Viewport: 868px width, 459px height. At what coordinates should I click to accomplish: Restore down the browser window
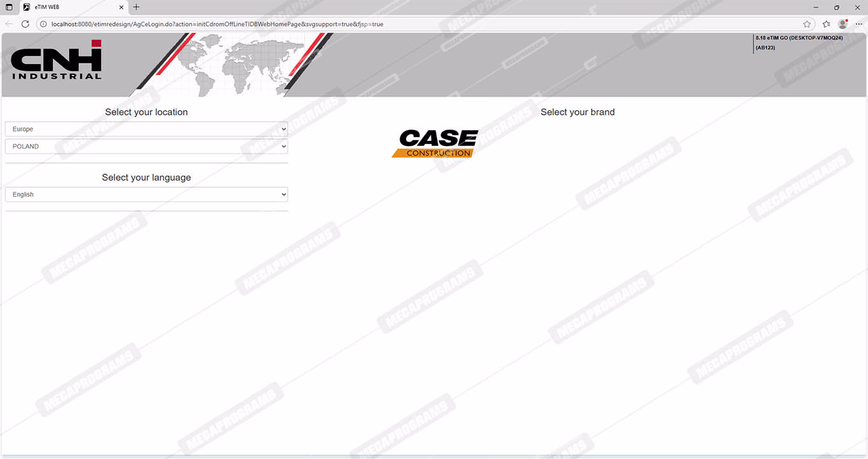837,7
